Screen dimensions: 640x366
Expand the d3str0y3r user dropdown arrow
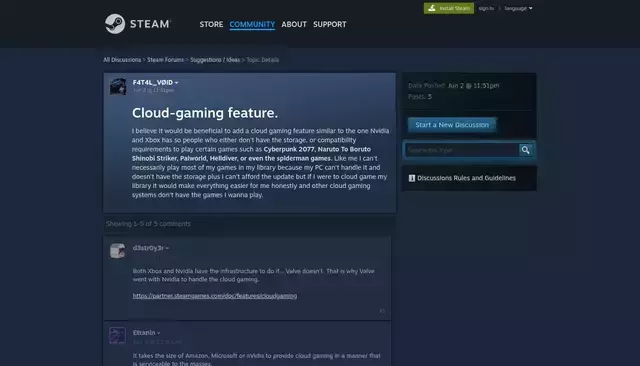pos(167,248)
